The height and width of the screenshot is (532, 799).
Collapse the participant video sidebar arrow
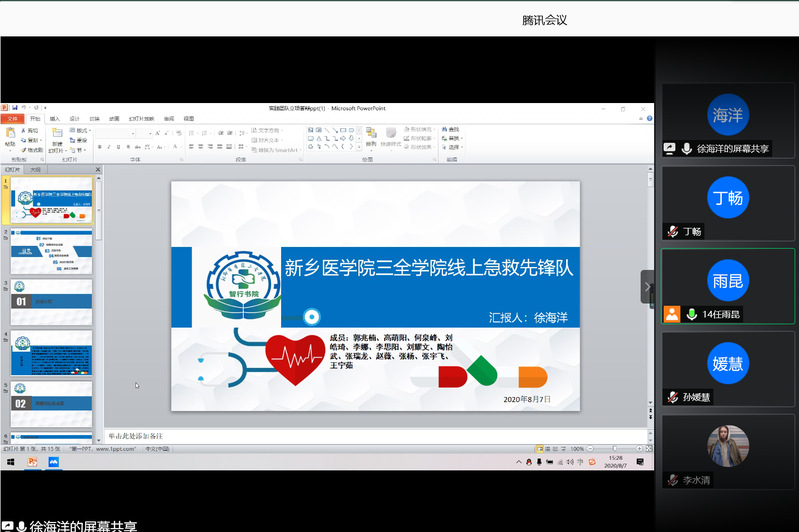[647, 287]
